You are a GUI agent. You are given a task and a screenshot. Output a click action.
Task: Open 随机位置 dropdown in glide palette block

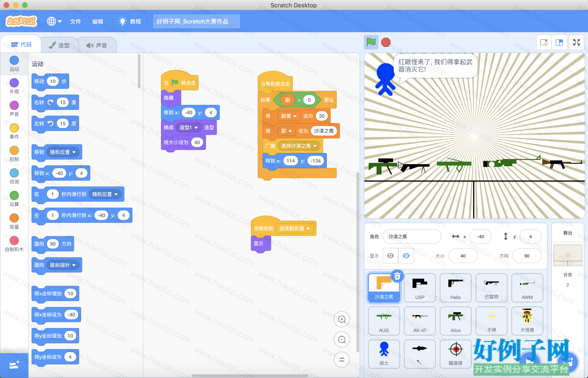(x=105, y=194)
